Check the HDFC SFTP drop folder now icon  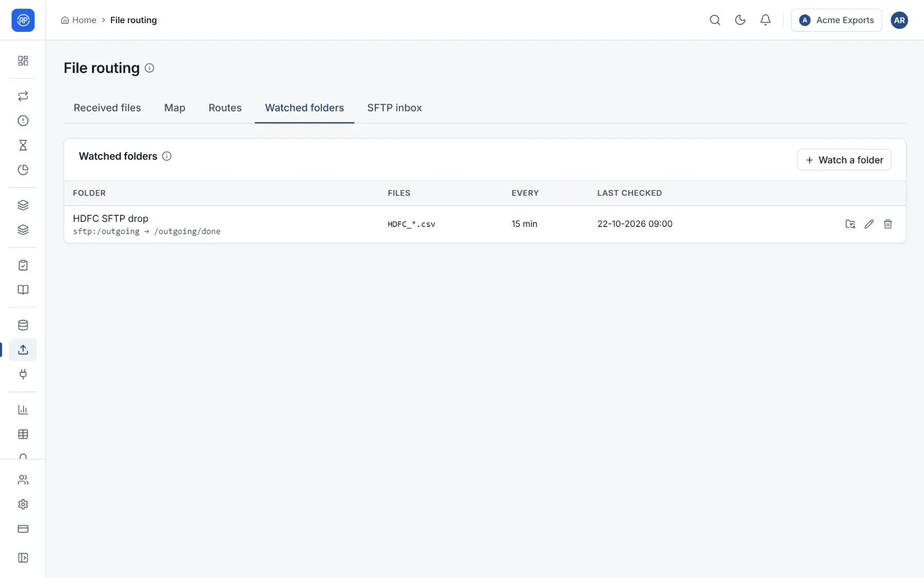pos(850,224)
